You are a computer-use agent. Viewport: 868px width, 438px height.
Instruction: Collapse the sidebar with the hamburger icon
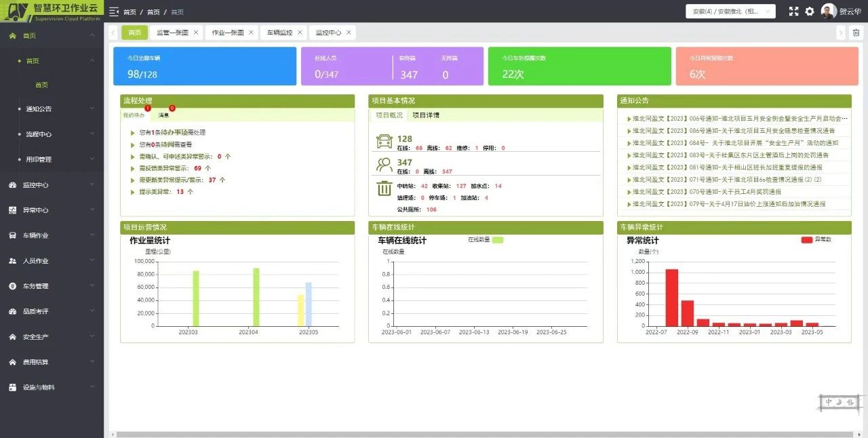pos(113,11)
